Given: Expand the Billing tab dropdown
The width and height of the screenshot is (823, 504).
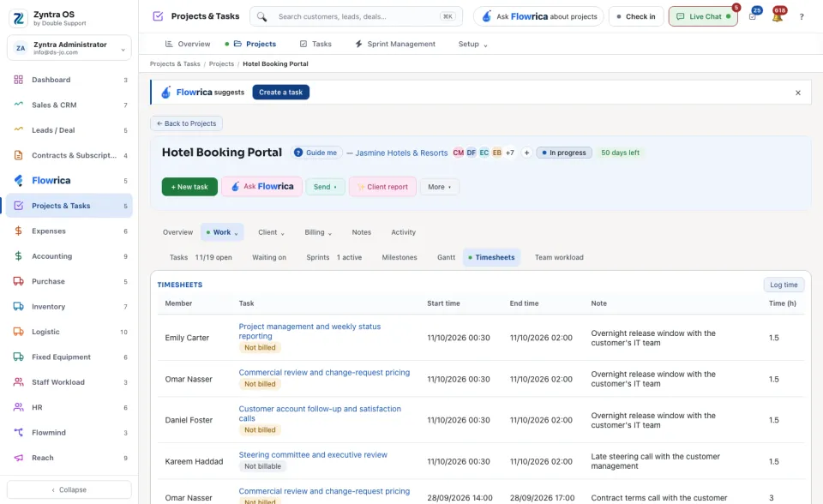Looking at the screenshot, I should [x=318, y=232].
